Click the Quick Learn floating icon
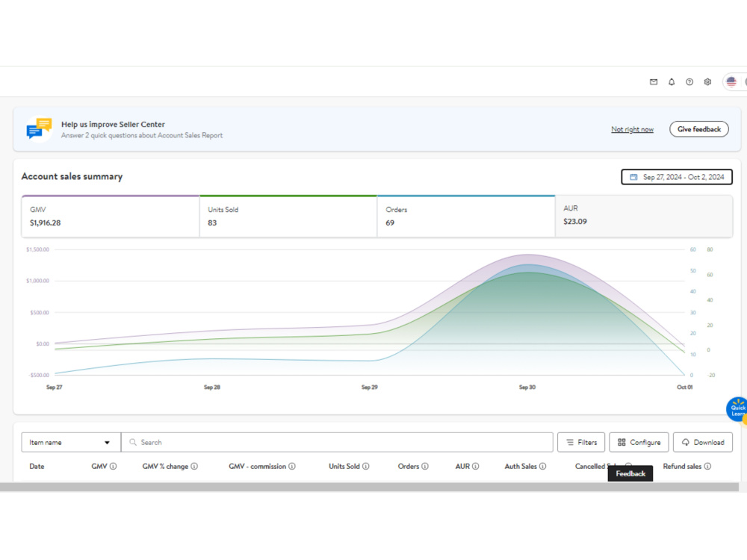The height and width of the screenshot is (560, 747). coord(737,409)
